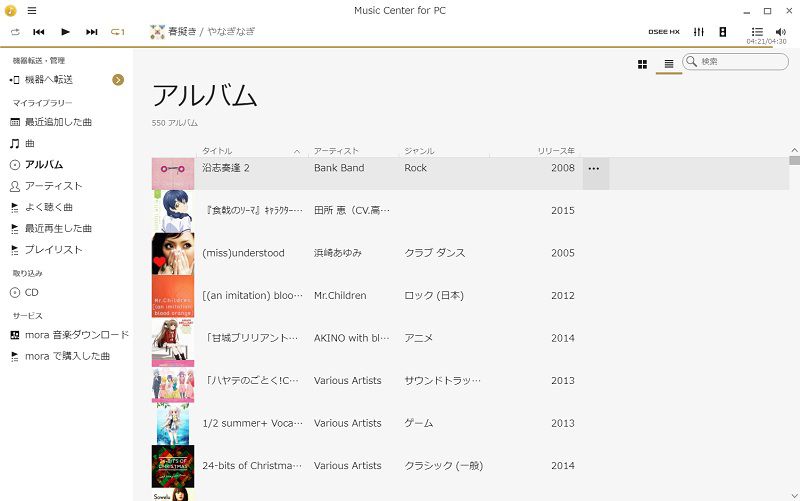
Task: Skip to the next track
Action: [92, 32]
